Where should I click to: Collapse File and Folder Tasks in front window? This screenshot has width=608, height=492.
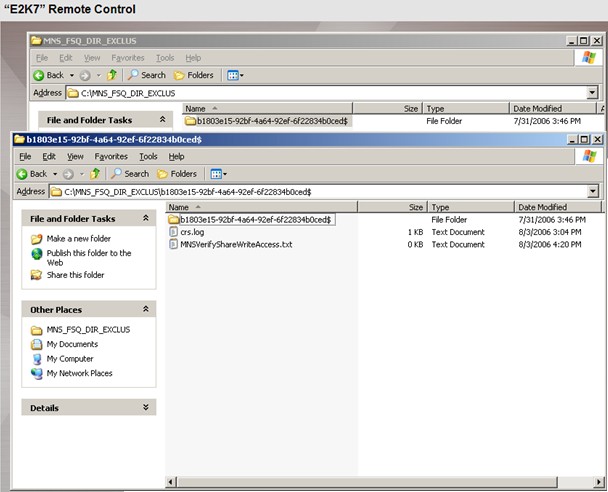point(146,218)
